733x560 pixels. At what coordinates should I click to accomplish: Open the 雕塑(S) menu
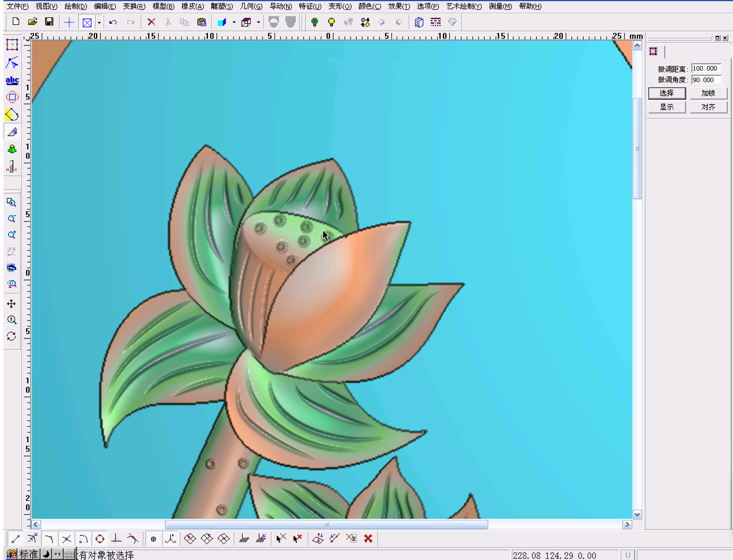(222, 6)
